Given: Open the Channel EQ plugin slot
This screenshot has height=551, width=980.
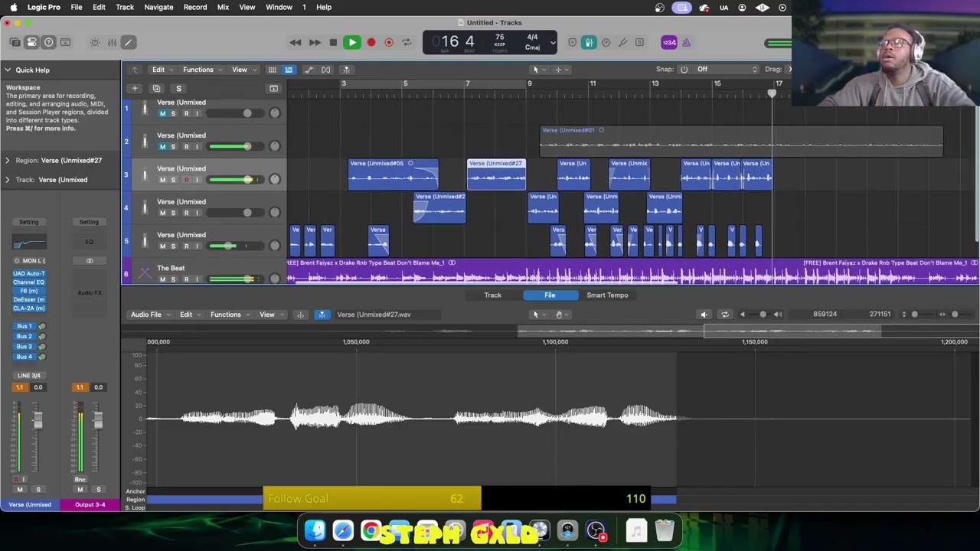Looking at the screenshot, I should tap(29, 282).
